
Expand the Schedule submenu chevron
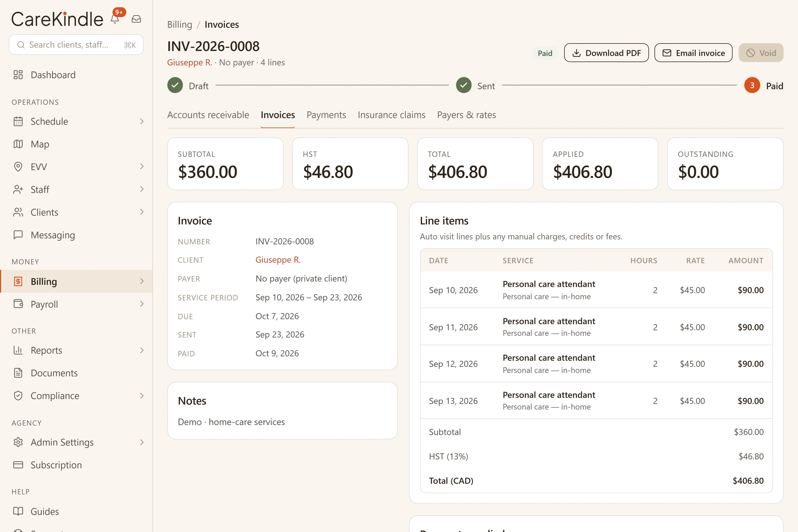point(142,121)
